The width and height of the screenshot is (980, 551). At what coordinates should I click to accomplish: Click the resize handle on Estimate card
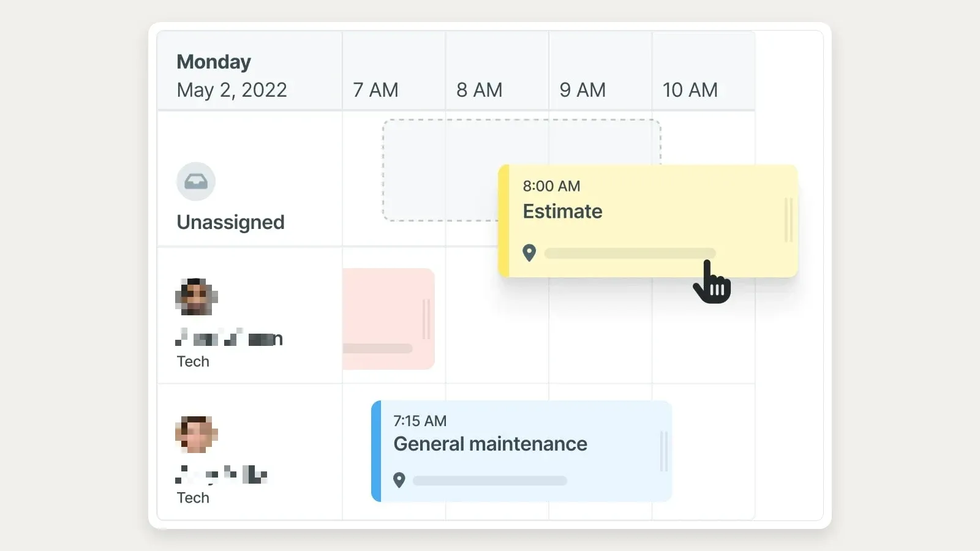(x=788, y=220)
